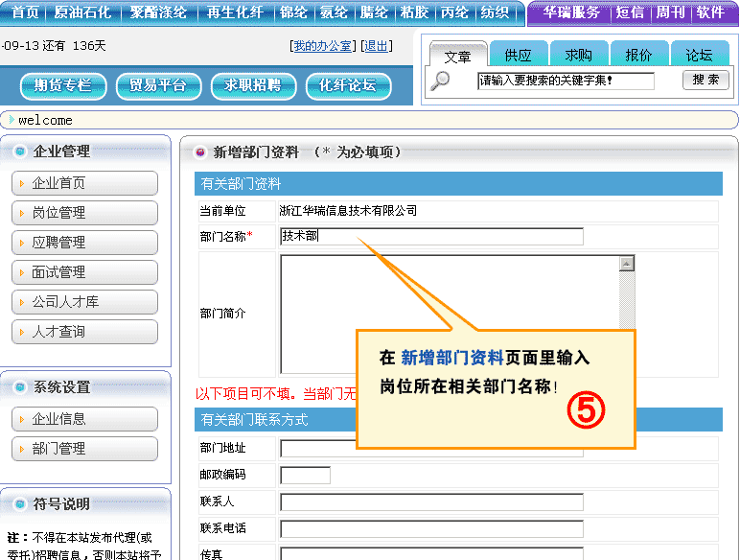
Task: Open 岗位管理 in the sidebar
Action: (85, 213)
